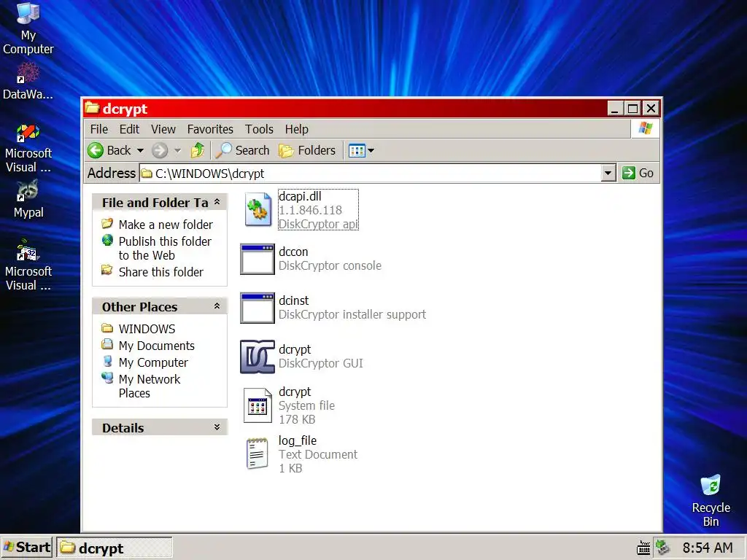
Task: Expand the Address bar dropdown
Action: click(x=608, y=173)
